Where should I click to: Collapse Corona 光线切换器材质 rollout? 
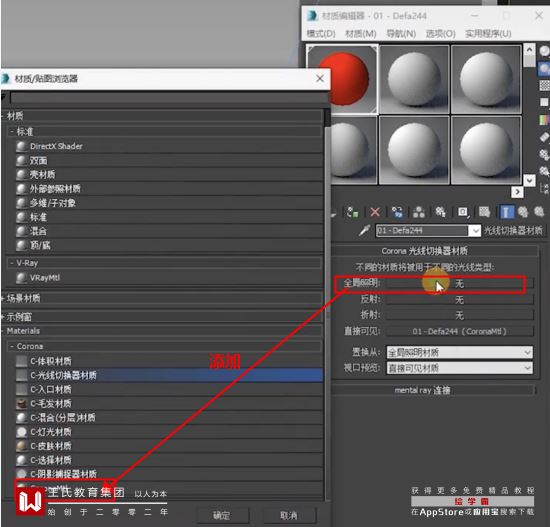434,251
